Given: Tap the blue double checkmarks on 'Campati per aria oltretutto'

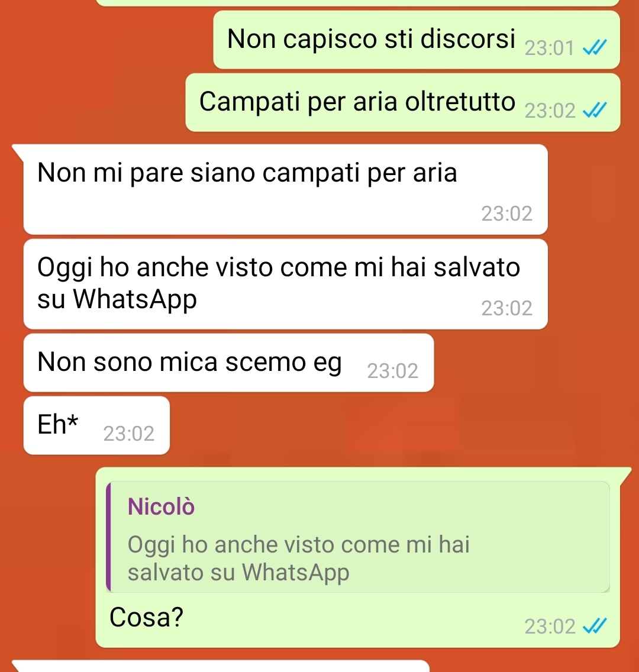Looking at the screenshot, I should pos(595,111).
